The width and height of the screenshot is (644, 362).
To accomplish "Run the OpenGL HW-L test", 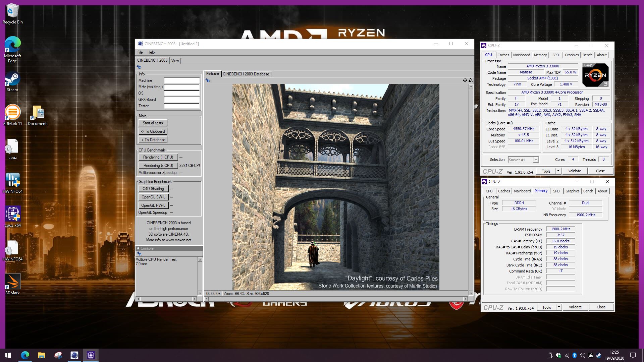I will 153,205.
